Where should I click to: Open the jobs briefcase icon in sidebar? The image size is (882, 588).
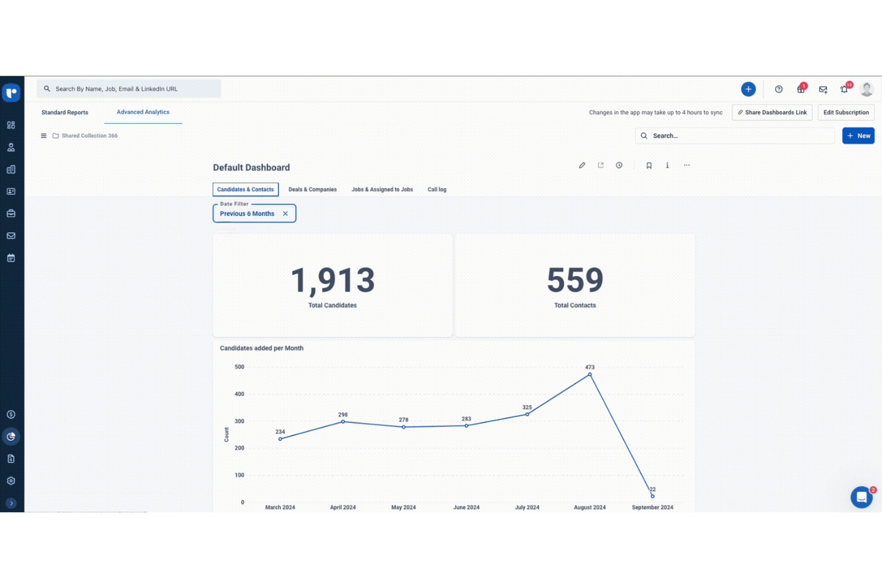point(11,213)
